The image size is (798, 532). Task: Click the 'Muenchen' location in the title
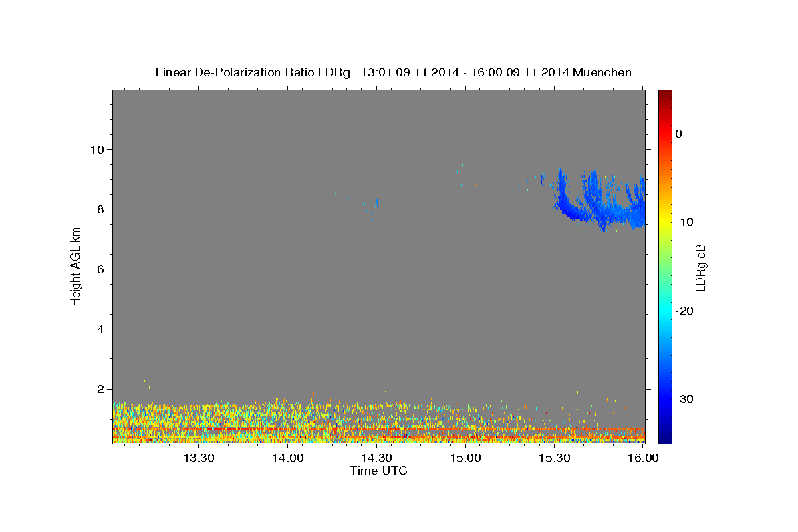[x=602, y=72]
